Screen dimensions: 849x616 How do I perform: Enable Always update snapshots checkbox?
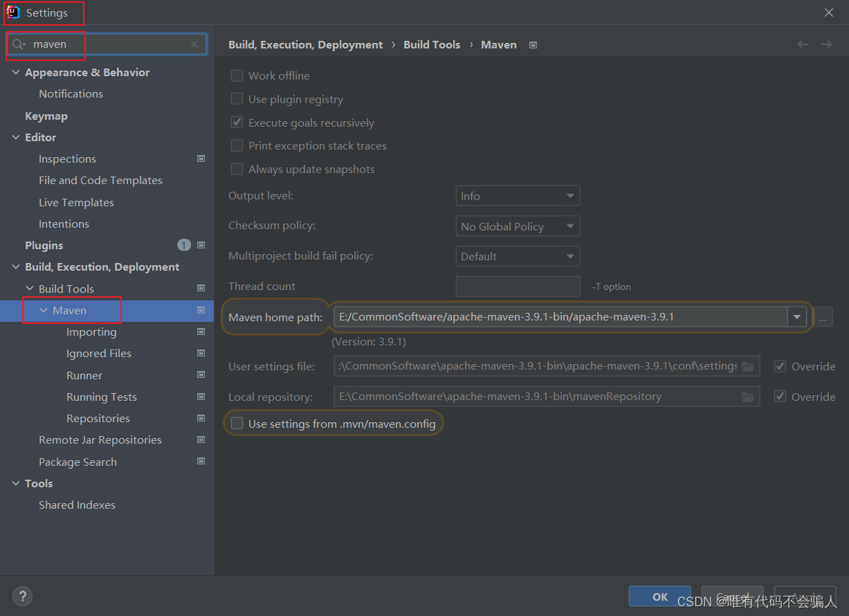[237, 169]
